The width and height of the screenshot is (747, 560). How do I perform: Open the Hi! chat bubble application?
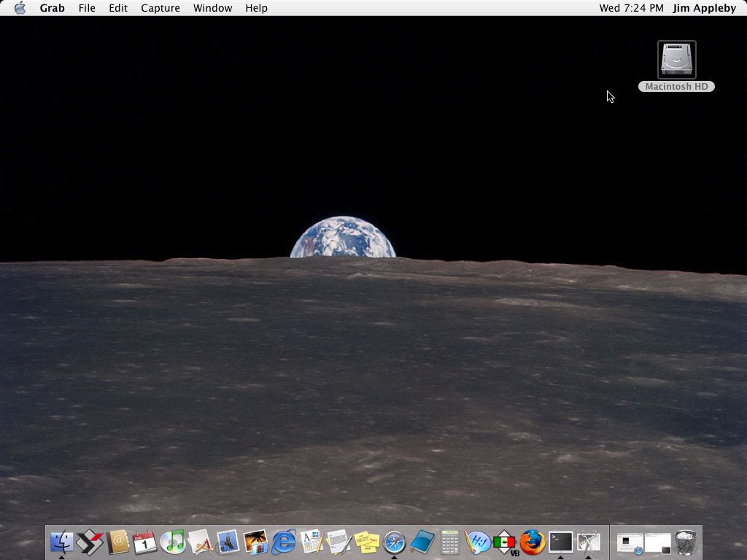tap(477, 542)
